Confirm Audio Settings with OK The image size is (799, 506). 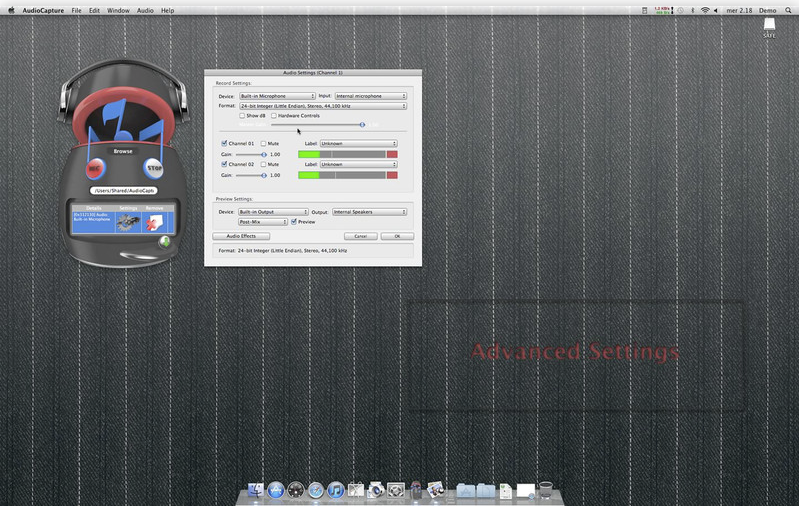(x=397, y=236)
